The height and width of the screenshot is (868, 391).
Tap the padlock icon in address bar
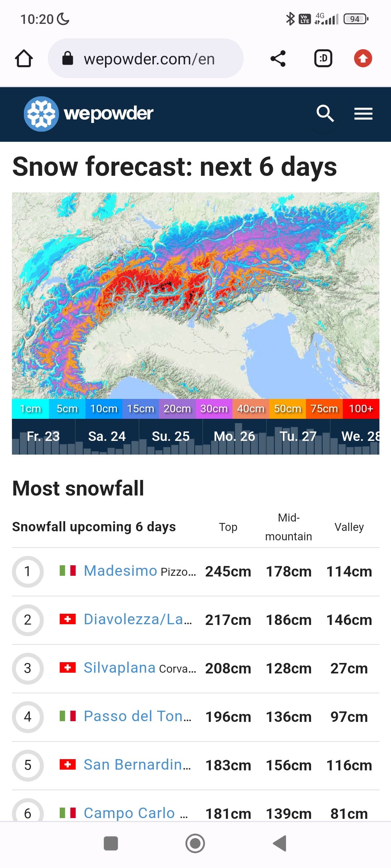[68, 59]
